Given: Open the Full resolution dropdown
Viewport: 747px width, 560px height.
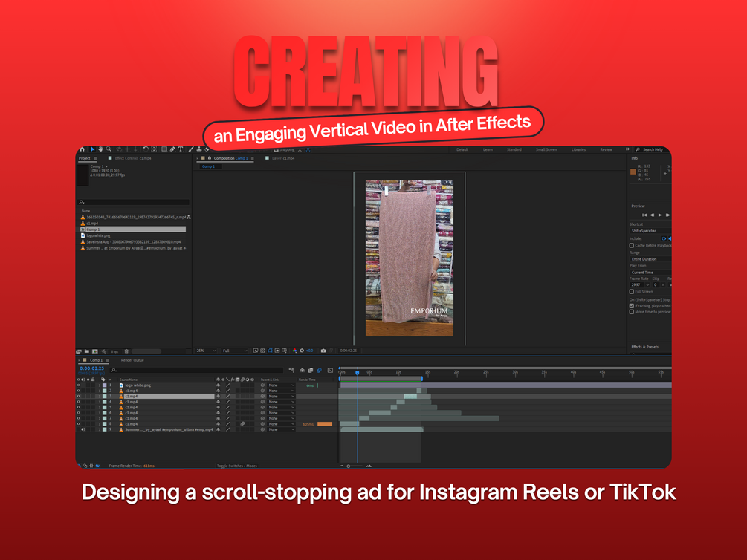Looking at the screenshot, I should 235,351.
